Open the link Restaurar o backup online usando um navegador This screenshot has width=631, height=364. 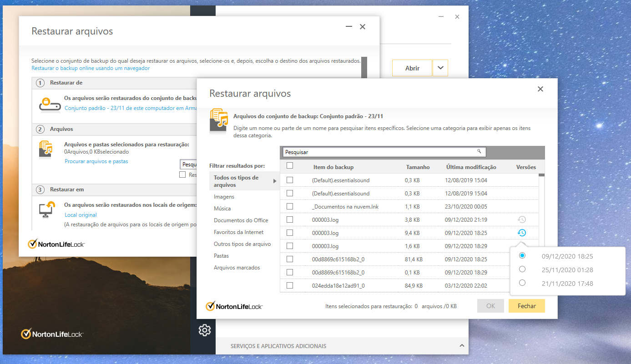click(x=91, y=68)
